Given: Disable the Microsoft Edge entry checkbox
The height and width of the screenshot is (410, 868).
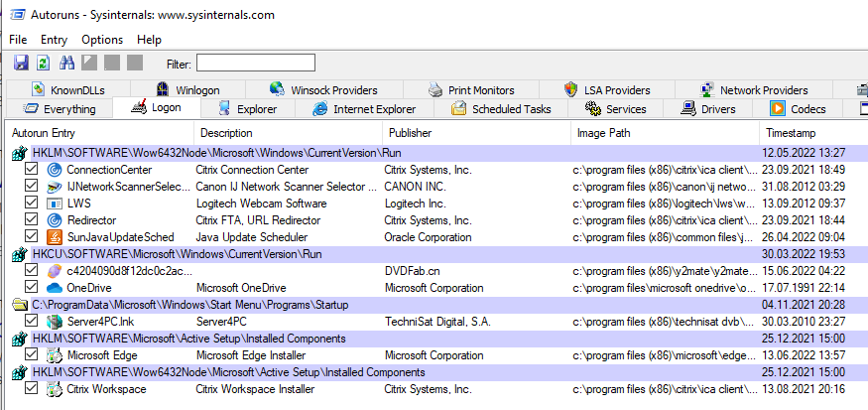Looking at the screenshot, I should (31, 354).
